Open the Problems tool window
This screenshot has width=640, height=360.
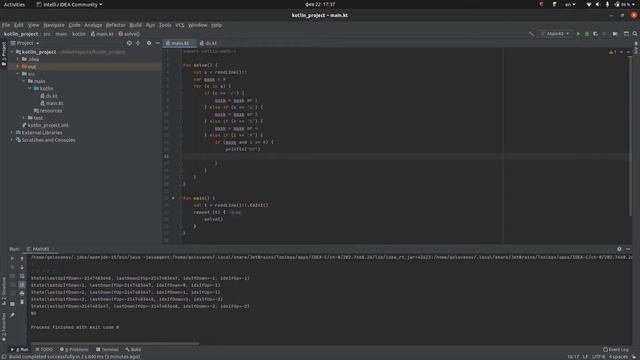[74, 349]
